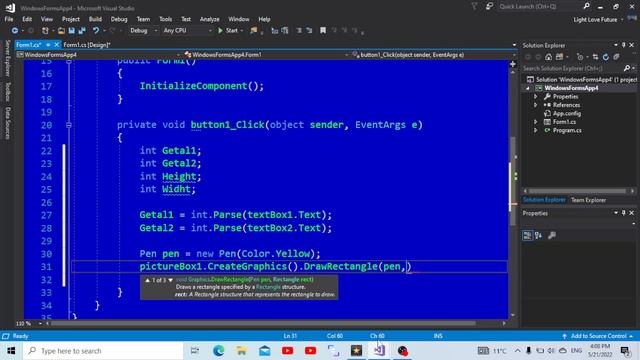
Task: Open the Server Explorer side tab
Action: (x=7, y=58)
